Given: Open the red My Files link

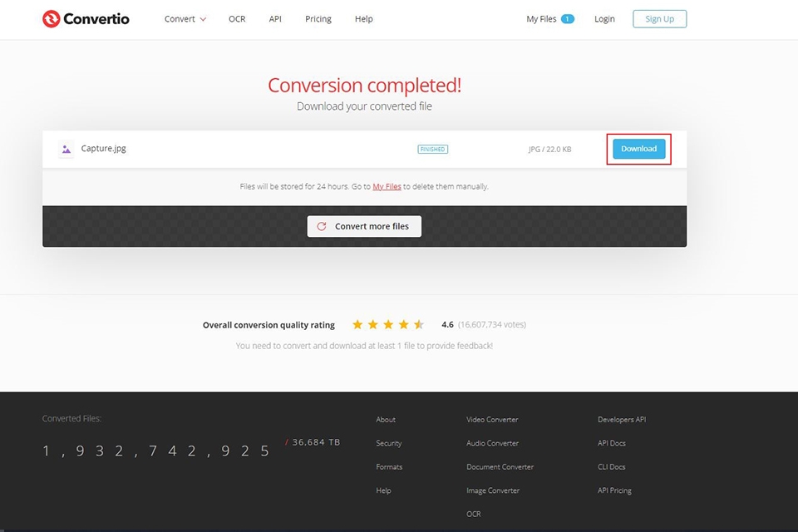Looking at the screenshot, I should (x=387, y=186).
